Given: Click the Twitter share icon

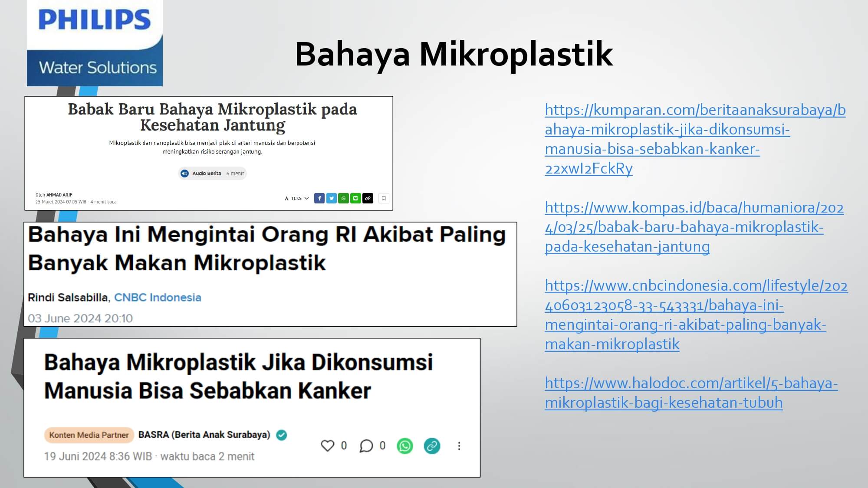Looking at the screenshot, I should pyautogui.click(x=332, y=198).
